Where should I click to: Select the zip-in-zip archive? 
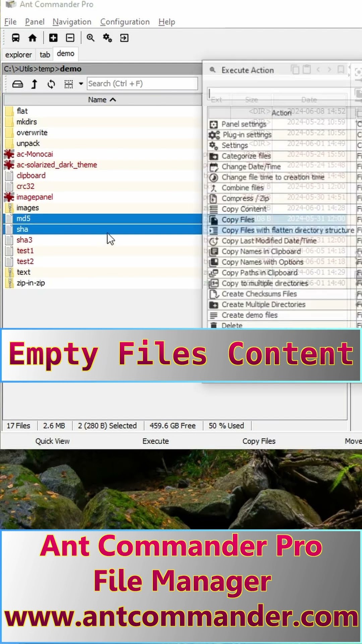(x=102, y=283)
